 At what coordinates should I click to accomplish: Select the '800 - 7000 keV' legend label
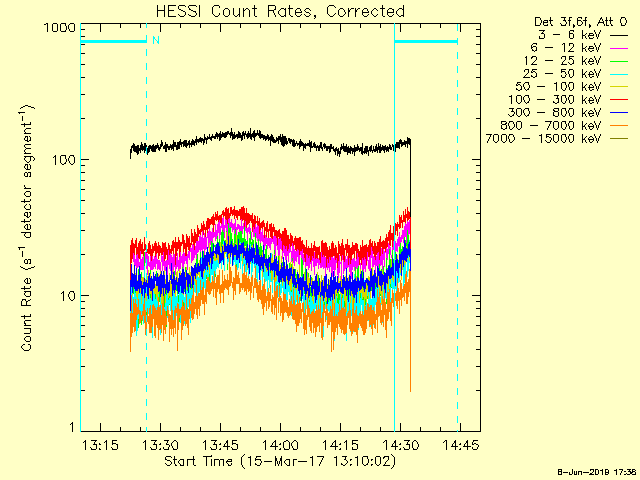pyautogui.click(x=551, y=126)
